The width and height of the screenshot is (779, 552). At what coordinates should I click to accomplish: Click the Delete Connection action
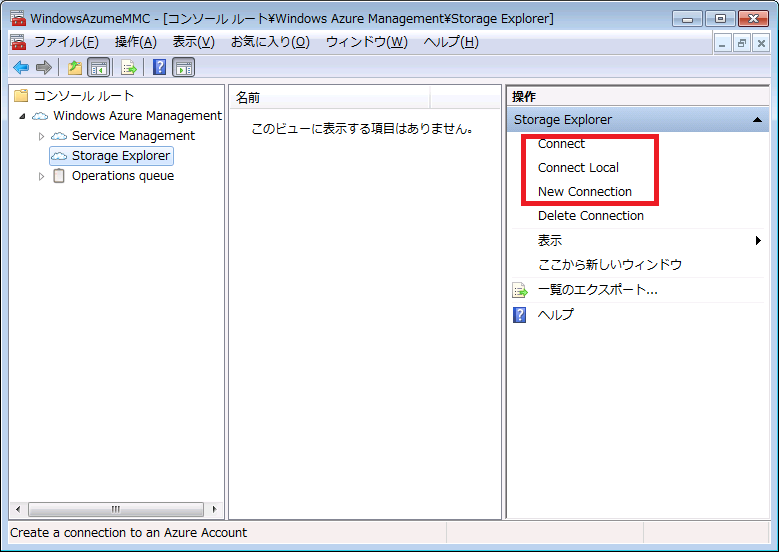(591, 216)
